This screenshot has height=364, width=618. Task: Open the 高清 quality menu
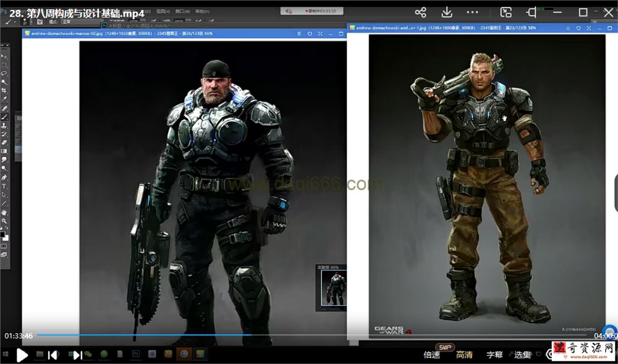pos(464,355)
